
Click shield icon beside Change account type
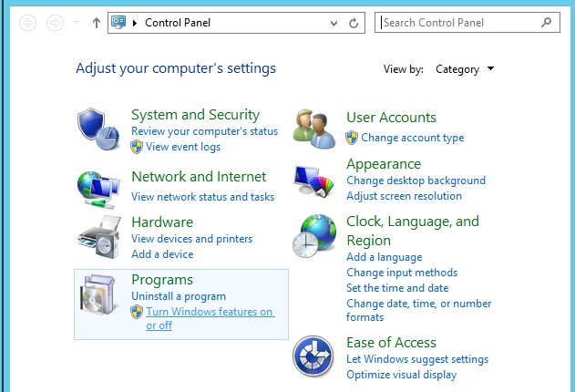pos(352,138)
